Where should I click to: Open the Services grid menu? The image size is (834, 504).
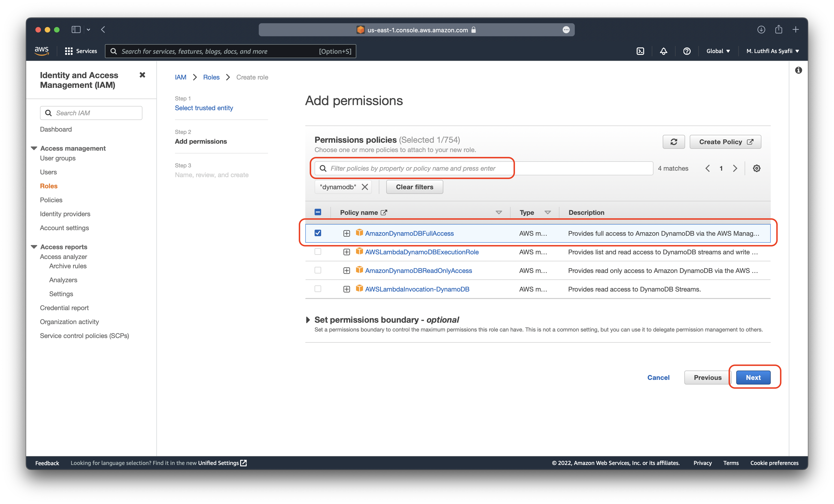tap(81, 51)
